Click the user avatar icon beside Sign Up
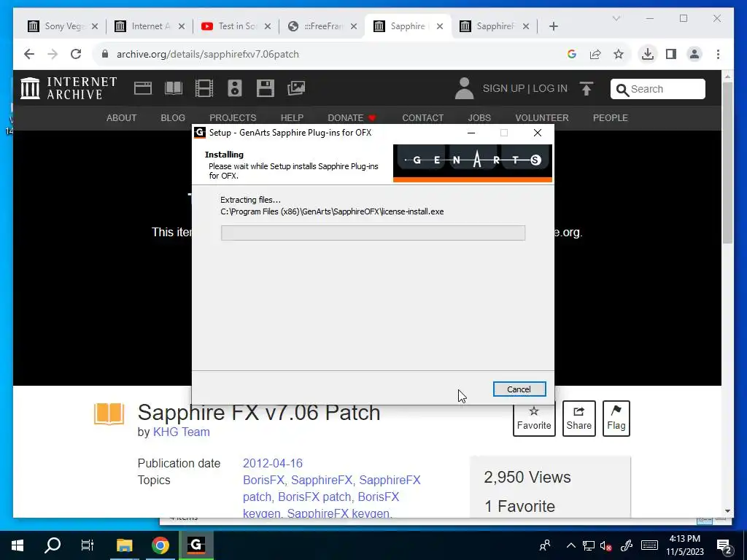The height and width of the screenshot is (560, 747). pos(464,88)
